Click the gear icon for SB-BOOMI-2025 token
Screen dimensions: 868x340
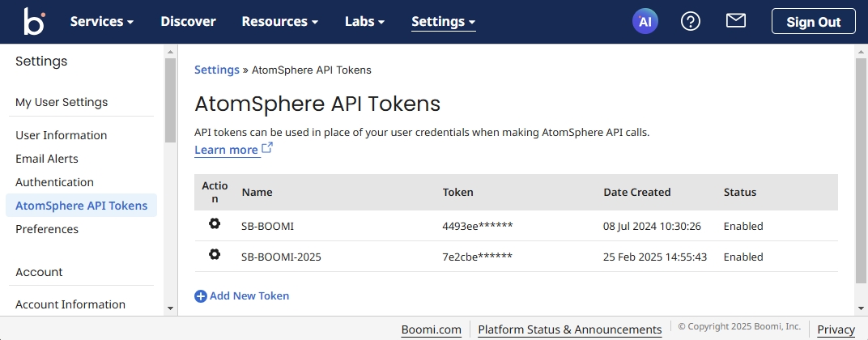[215, 255]
